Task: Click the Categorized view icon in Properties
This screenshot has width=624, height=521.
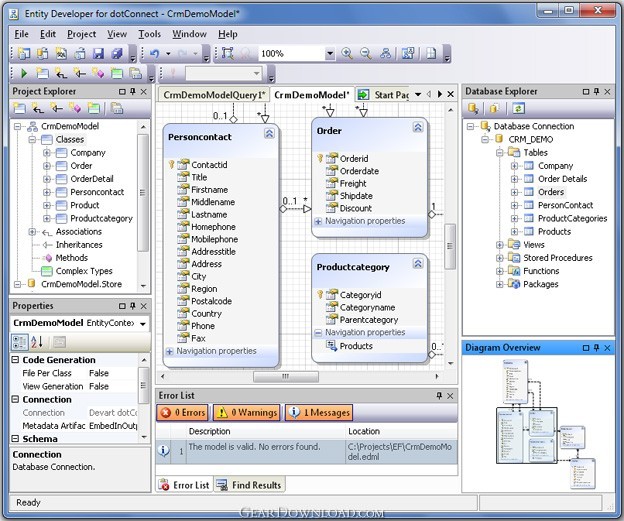Action: pyautogui.click(x=20, y=342)
